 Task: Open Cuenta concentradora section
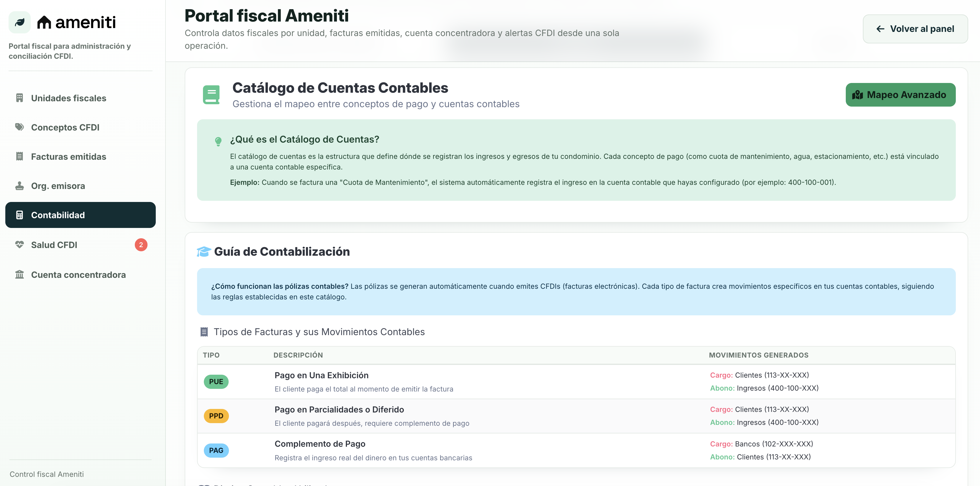pos(81,275)
